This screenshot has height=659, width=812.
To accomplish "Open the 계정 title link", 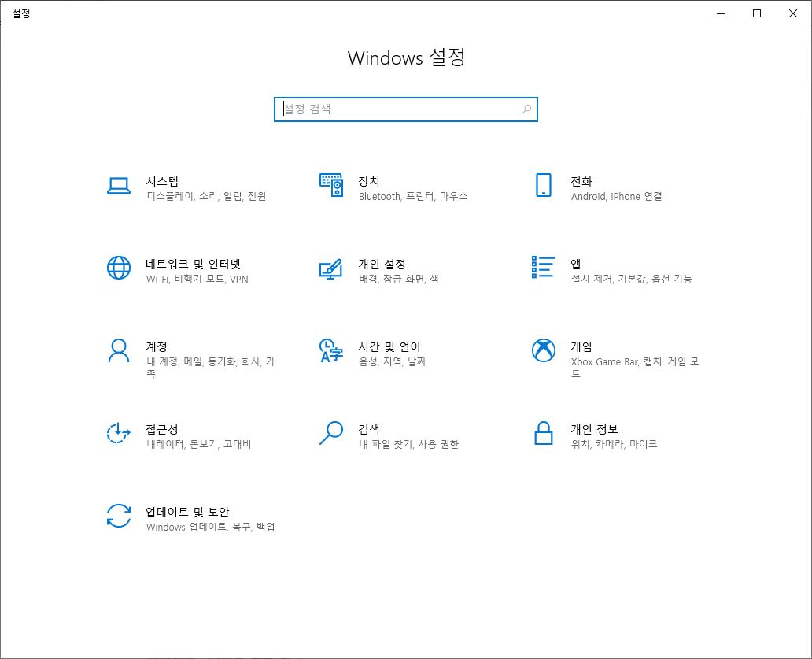I will point(157,346).
